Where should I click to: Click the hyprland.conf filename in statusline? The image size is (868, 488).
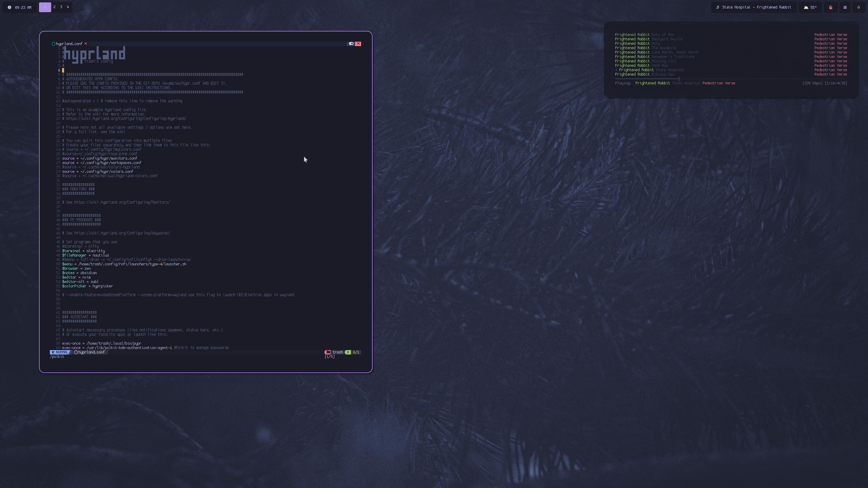[x=92, y=352]
